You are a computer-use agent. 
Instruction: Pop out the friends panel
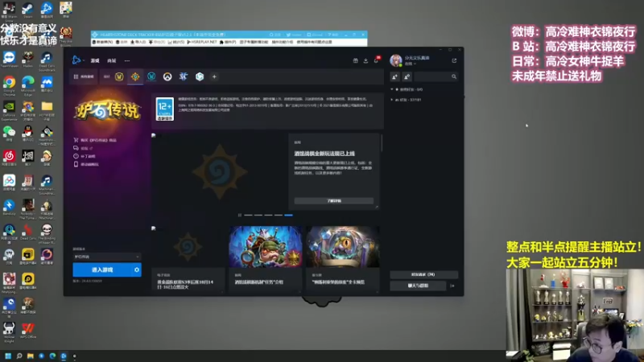coord(454,61)
